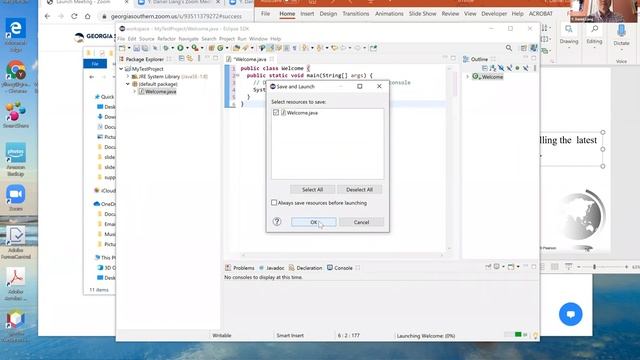640x360 pixels.
Task: Click the blue chat bubble icon
Action: point(570,314)
